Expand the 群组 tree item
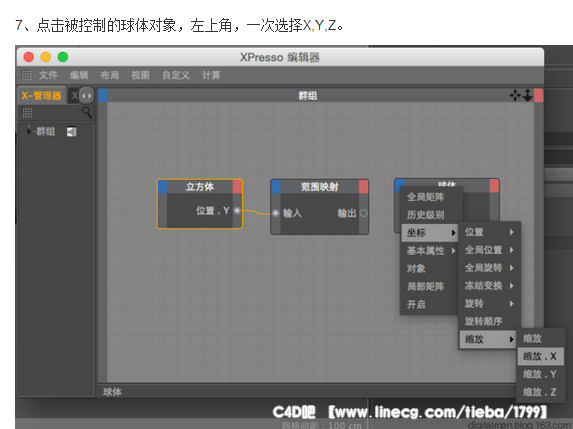The image size is (573, 429). [x=29, y=131]
